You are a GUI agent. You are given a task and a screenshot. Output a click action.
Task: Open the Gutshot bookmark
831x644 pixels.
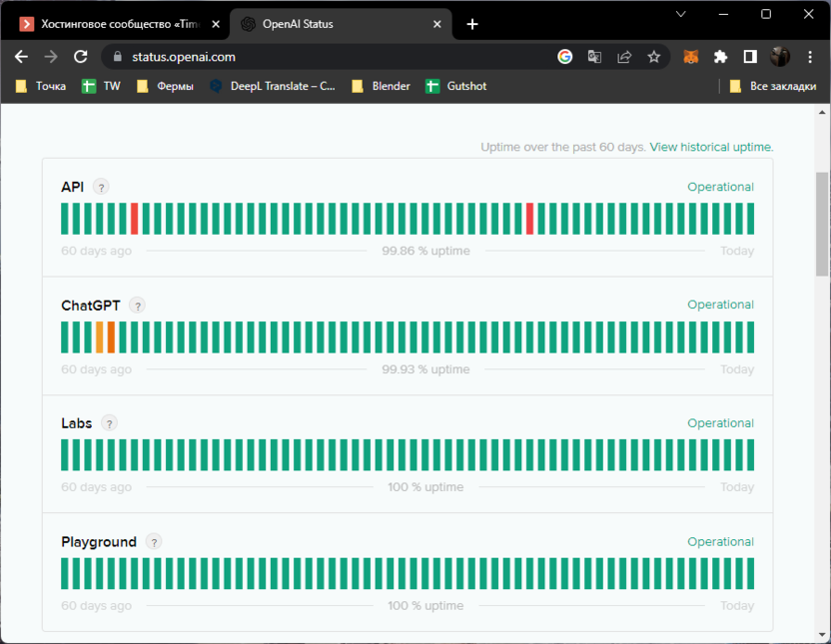pos(456,86)
